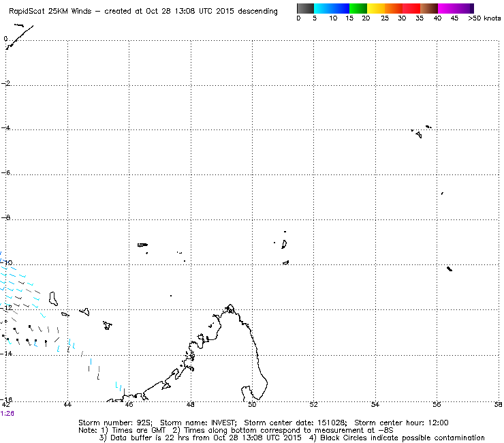Click the '>50 knots' legend label
504x443 pixels.
[484, 18]
